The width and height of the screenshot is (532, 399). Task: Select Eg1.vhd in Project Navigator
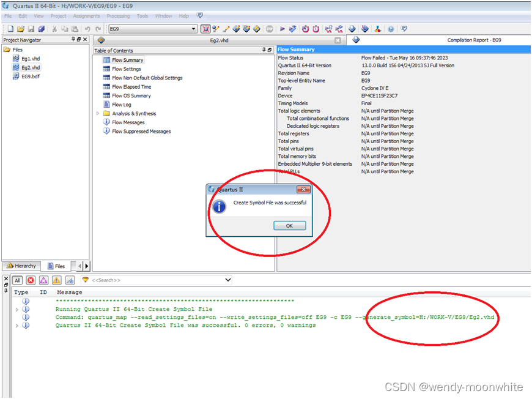coord(31,58)
